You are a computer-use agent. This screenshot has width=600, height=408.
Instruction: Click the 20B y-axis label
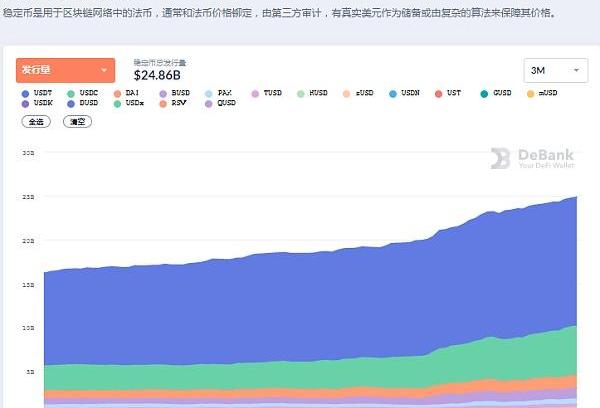coord(28,241)
